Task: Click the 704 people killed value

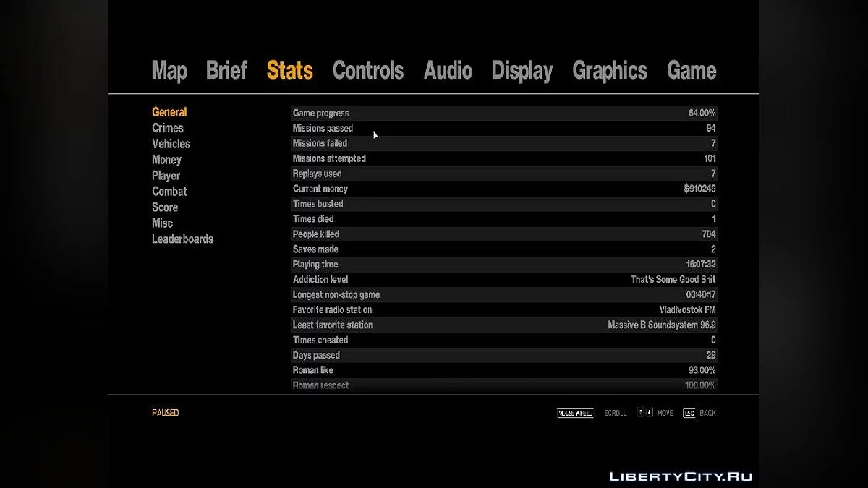Action: (709, 234)
